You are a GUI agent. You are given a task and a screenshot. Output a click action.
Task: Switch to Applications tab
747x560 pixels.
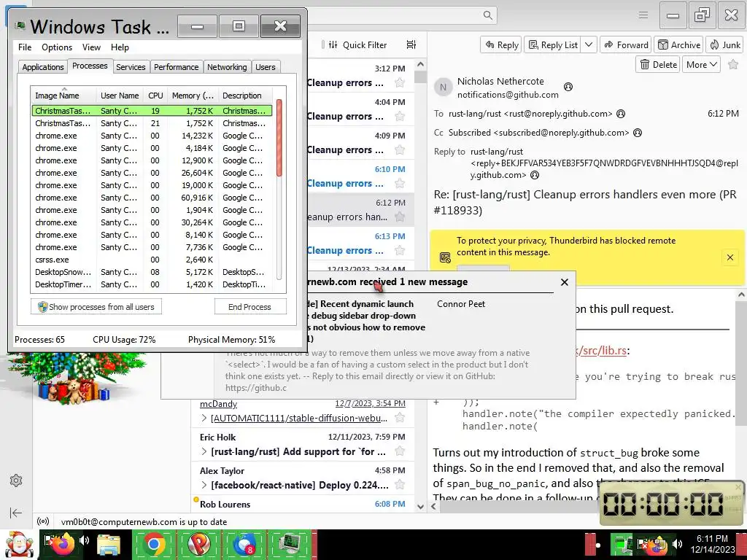pyautogui.click(x=43, y=67)
